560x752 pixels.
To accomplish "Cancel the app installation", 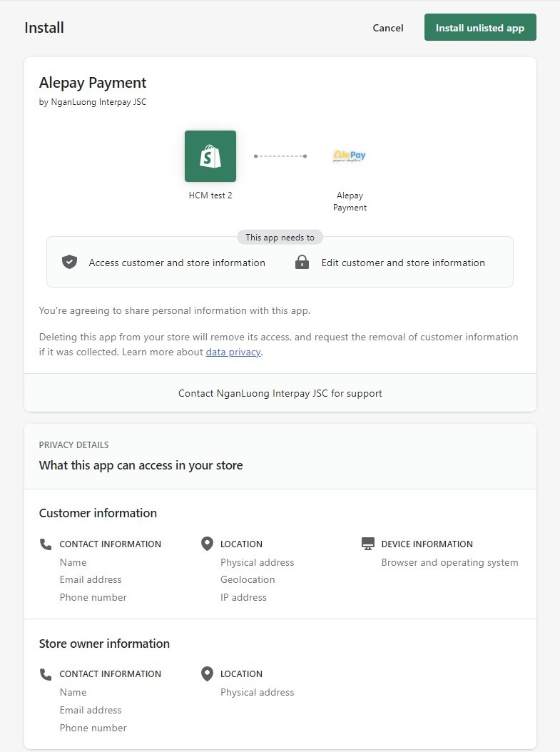I will 388,28.
